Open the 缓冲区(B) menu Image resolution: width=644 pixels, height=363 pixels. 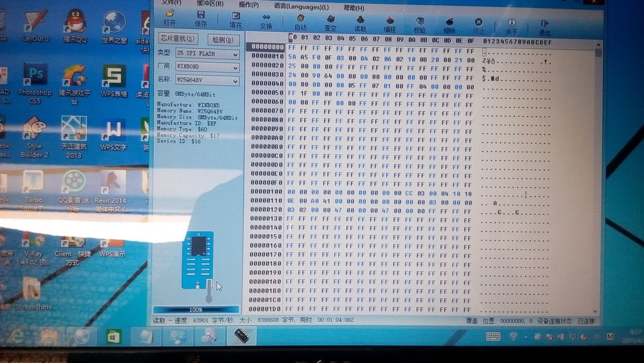tap(210, 3)
